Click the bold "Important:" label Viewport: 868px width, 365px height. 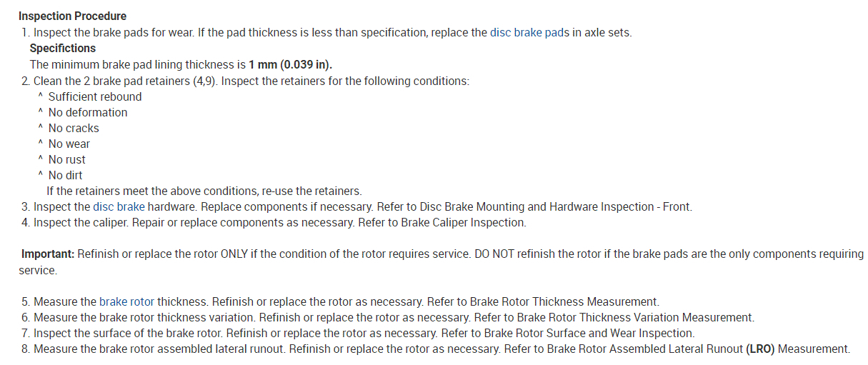[48, 254]
